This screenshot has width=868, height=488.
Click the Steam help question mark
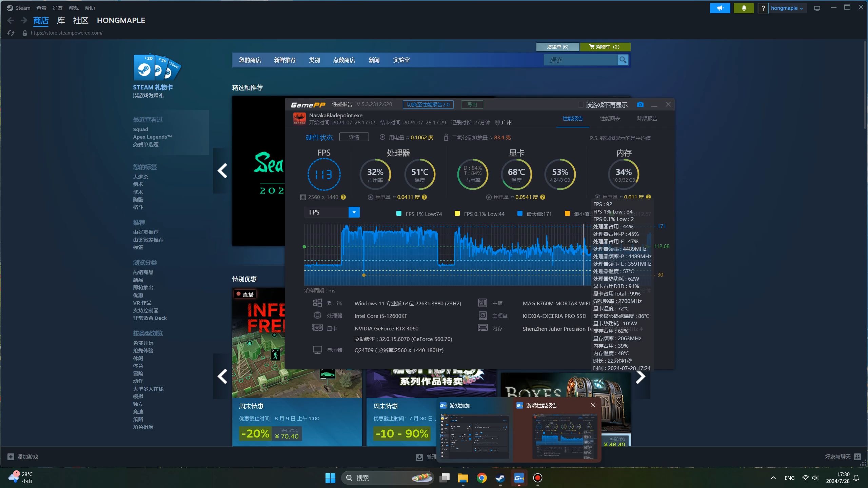[x=763, y=8]
